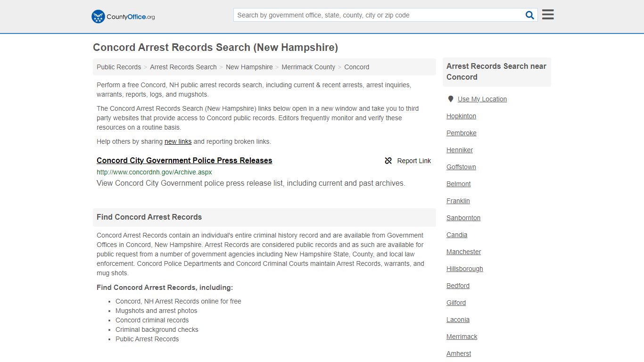Open Public Records breadcrumb

[x=119, y=67]
